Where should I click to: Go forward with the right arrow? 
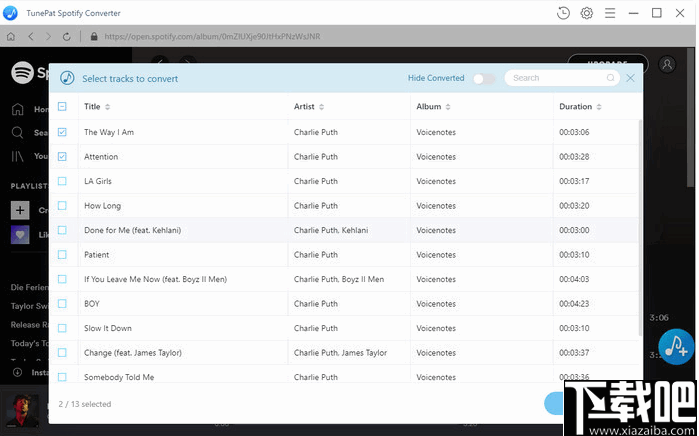pos(48,37)
